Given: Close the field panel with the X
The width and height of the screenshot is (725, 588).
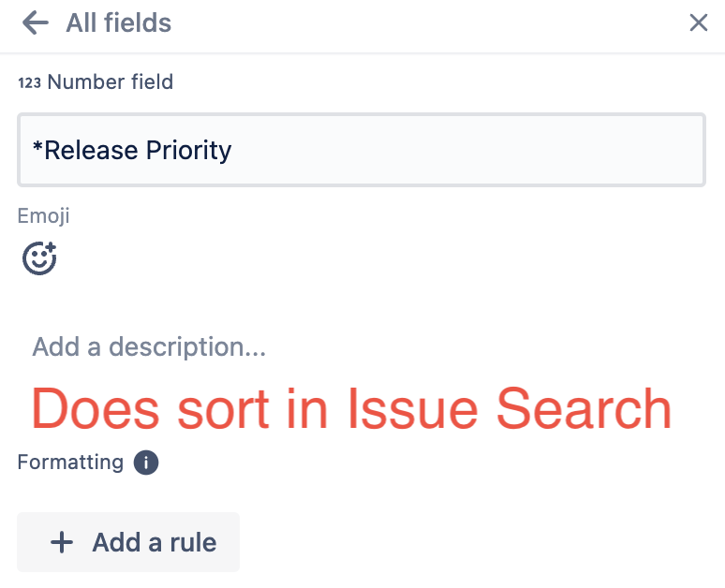Looking at the screenshot, I should click(x=698, y=22).
